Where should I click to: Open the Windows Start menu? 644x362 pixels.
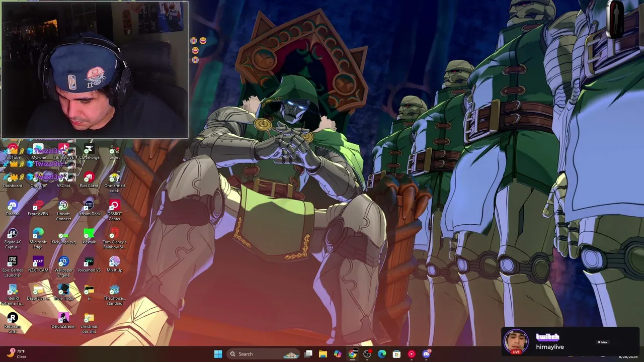click(x=218, y=354)
